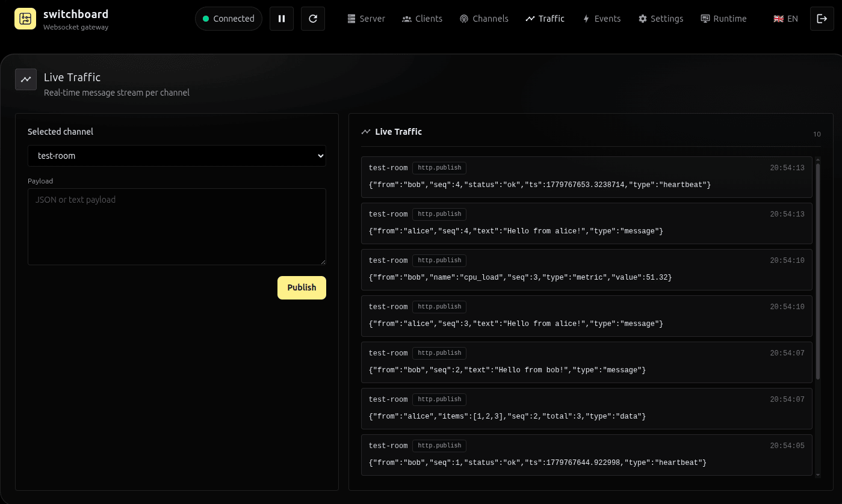Open the Settings tab
Screen dimensions: 842x504
(661, 19)
